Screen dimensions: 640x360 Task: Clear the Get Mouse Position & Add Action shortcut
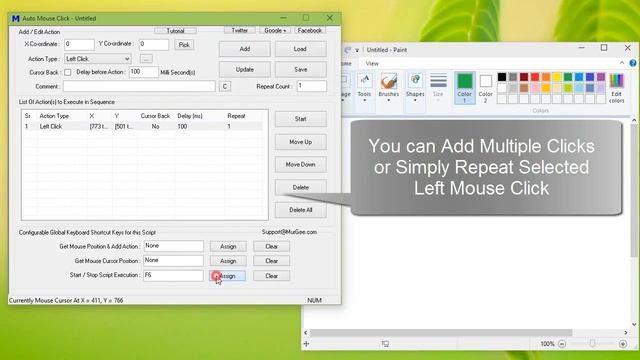pyautogui.click(x=271, y=247)
